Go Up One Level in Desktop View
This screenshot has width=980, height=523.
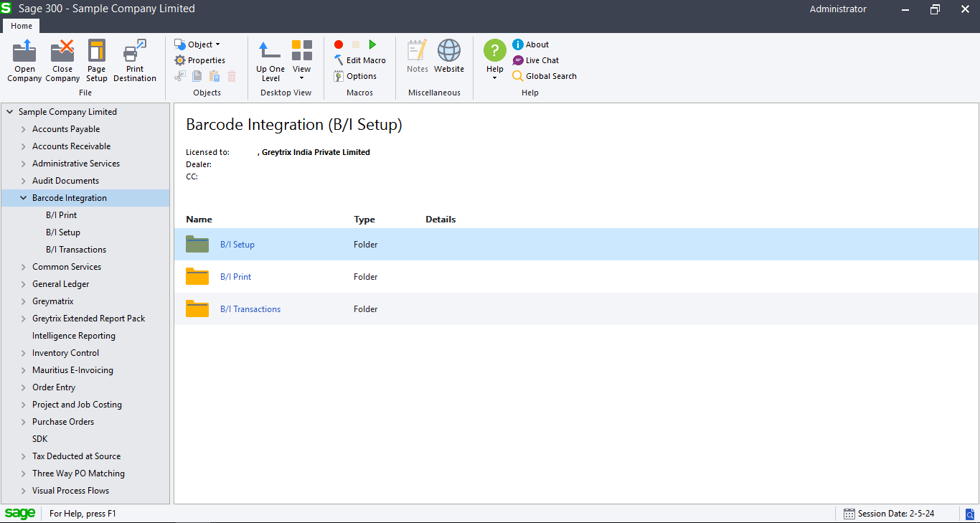[x=270, y=60]
